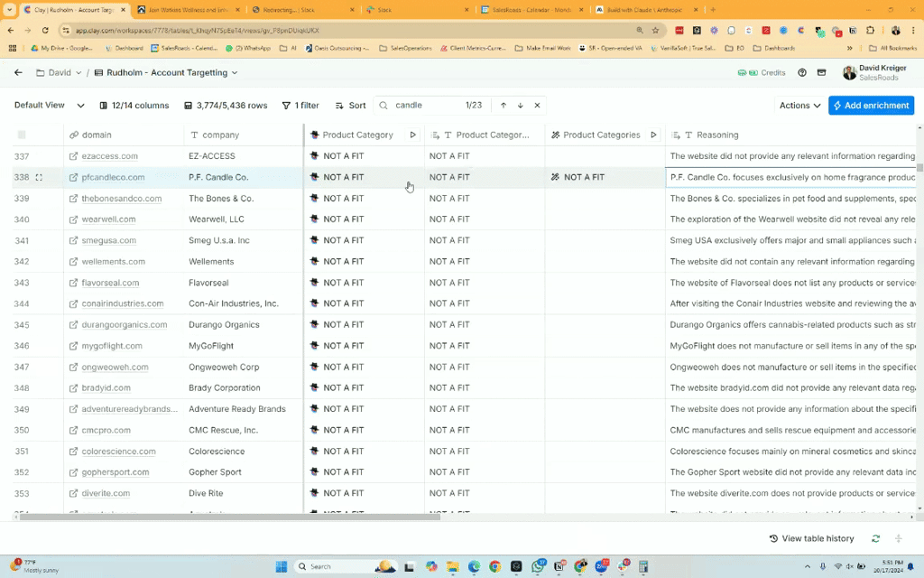Open the Default View dropdown
This screenshot has height=578, width=924.
point(49,106)
